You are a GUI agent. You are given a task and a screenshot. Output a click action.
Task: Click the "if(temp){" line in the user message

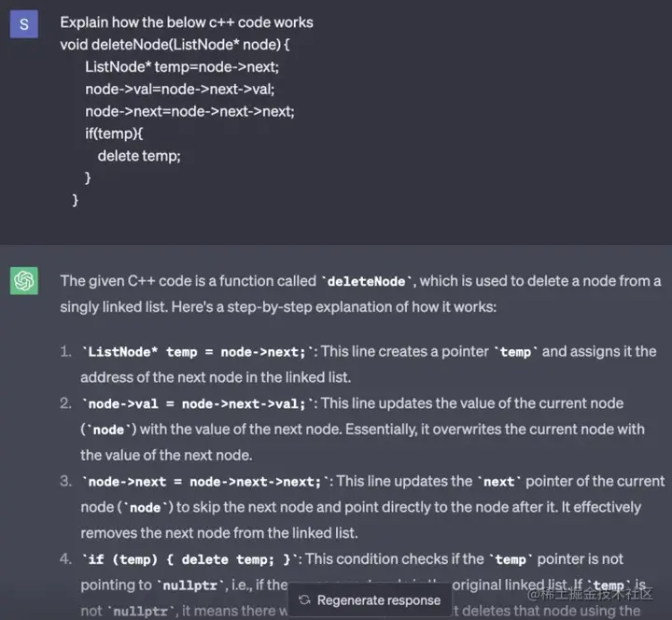click(x=114, y=134)
